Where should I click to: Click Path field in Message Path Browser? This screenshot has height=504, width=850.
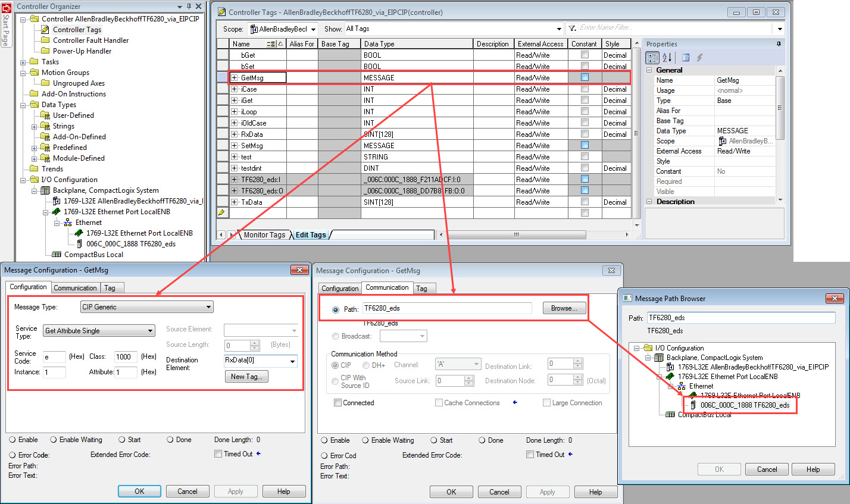[x=741, y=318]
